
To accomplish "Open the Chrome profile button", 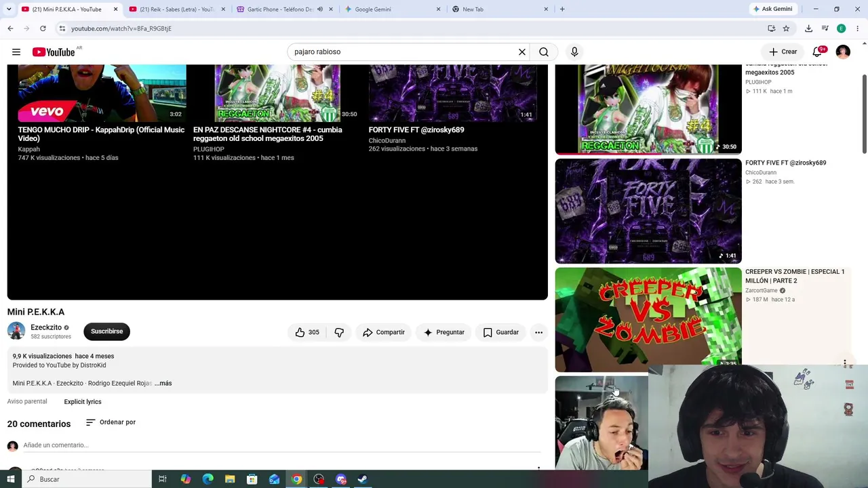I will tap(841, 28).
